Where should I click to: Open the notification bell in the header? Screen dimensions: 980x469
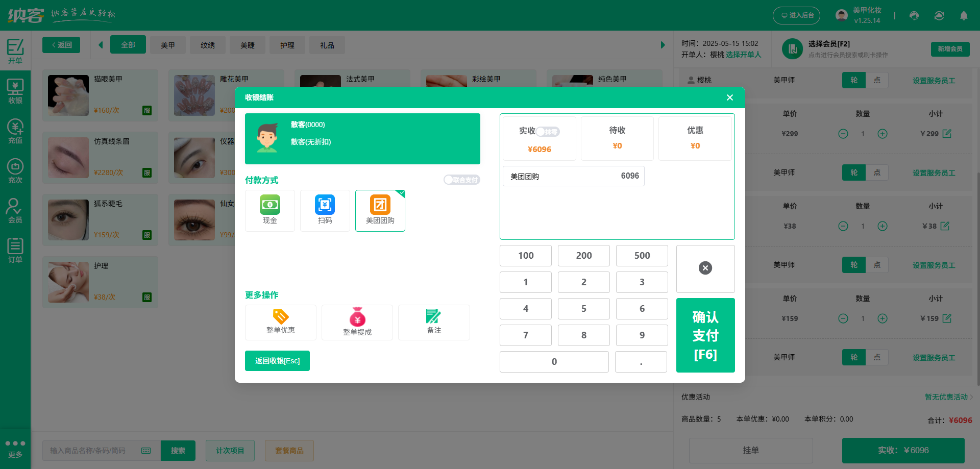[964, 16]
